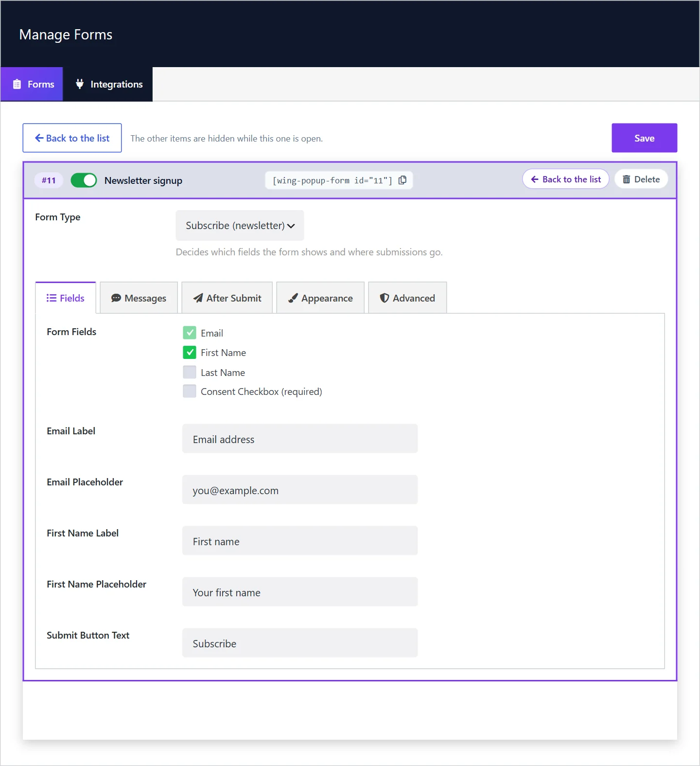The width and height of the screenshot is (700, 766).
Task: Save the form with Save button
Action: [x=644, y=138]
